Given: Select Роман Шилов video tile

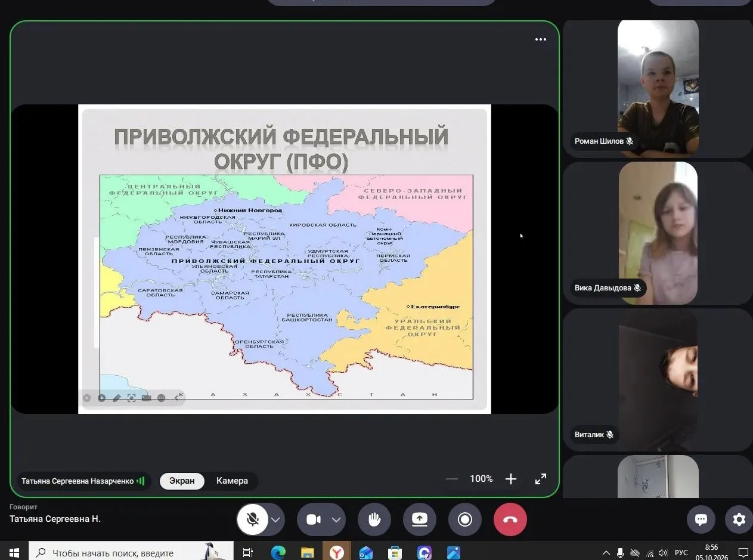Looking at the screenshot, I should tap(658, 88).
